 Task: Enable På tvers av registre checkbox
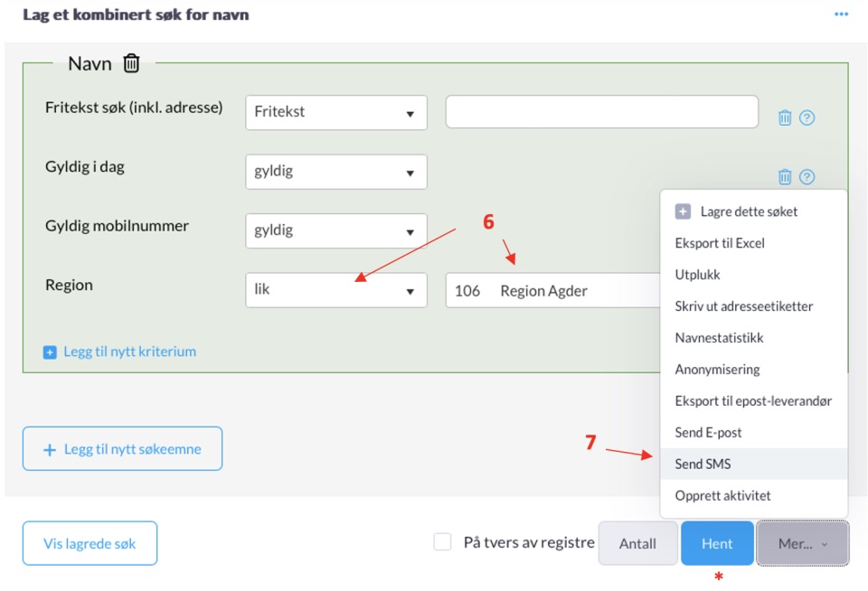click(x=442, y=542)
